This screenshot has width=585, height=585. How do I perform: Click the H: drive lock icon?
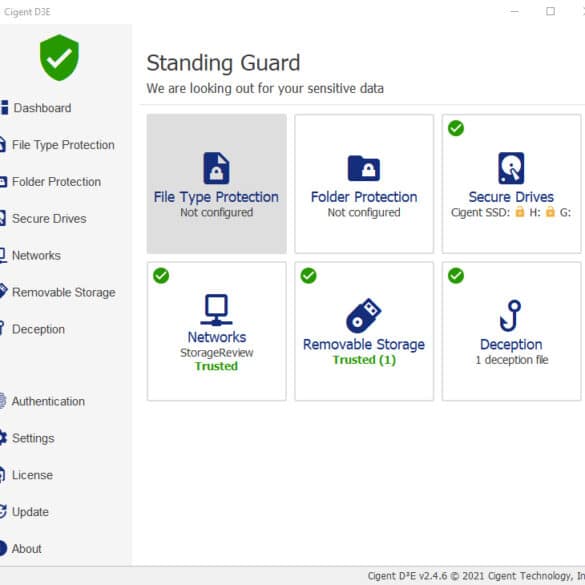click(550, 212)
